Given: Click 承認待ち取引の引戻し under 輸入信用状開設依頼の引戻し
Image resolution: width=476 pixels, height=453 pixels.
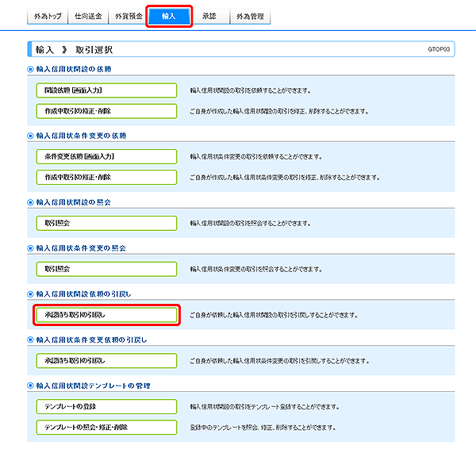Looking at the screenshot, I should click(x=106, y=315).
